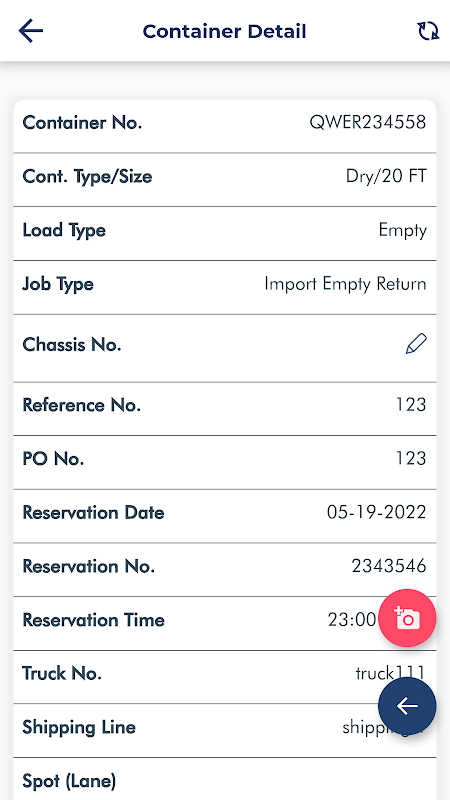This screenshot has height=800, width=450.
Task: Tap the Shipping Line label
Action: pyautogui.click(x=79, y=728)
